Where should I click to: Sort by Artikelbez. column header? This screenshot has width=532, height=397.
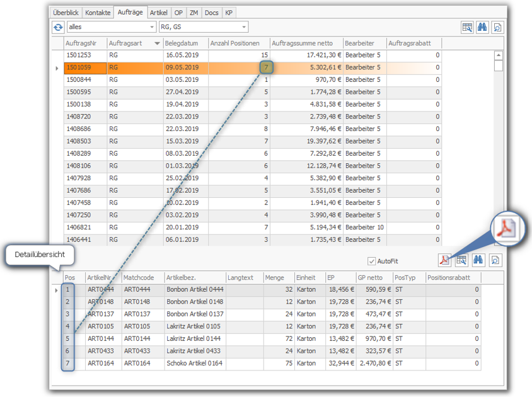click(x=195, y=277)
